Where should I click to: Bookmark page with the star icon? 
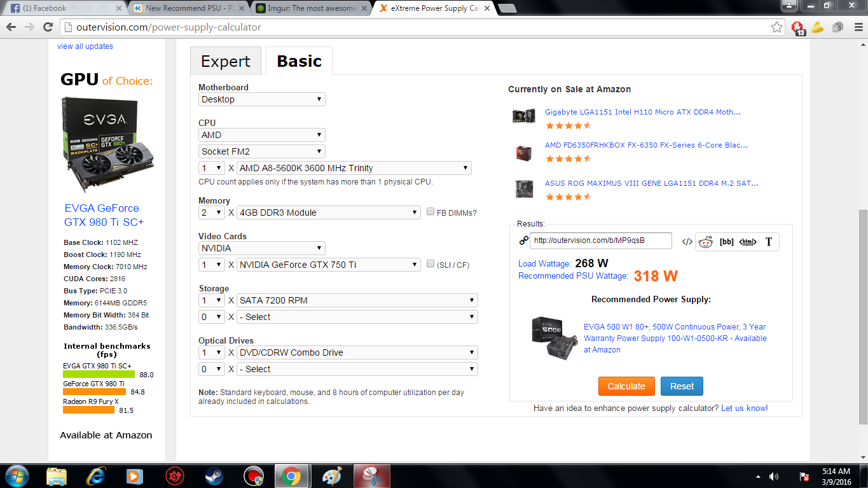[776, 27]
